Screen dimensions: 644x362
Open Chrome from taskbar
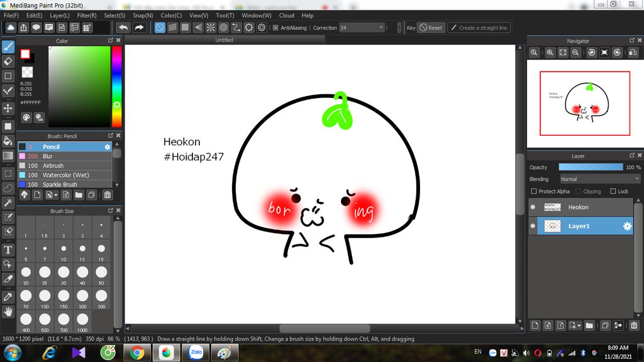(x=136, y=353)
